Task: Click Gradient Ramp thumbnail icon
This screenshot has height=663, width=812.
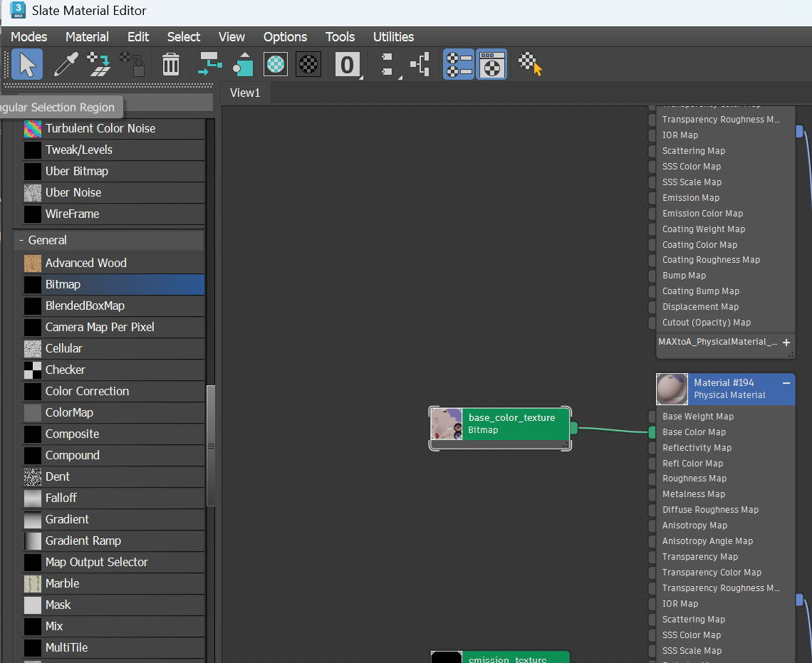Action: pos(33,541)
